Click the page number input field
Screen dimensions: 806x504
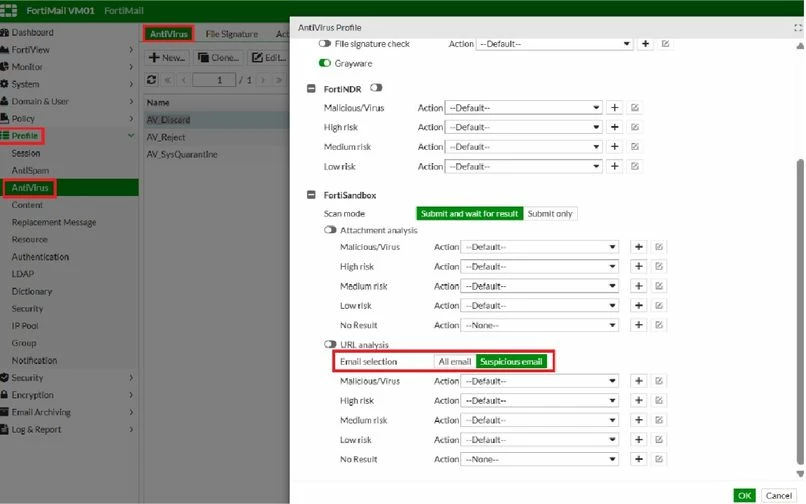pos(214,80)
